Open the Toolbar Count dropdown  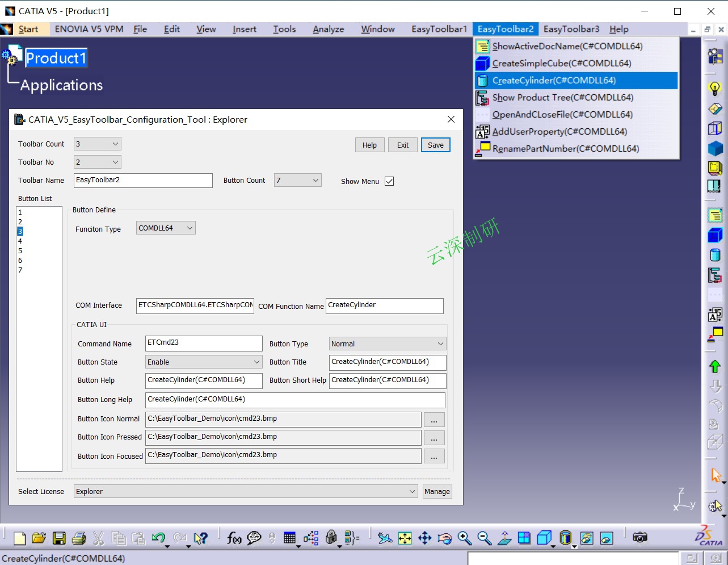[x=98, y=144]
